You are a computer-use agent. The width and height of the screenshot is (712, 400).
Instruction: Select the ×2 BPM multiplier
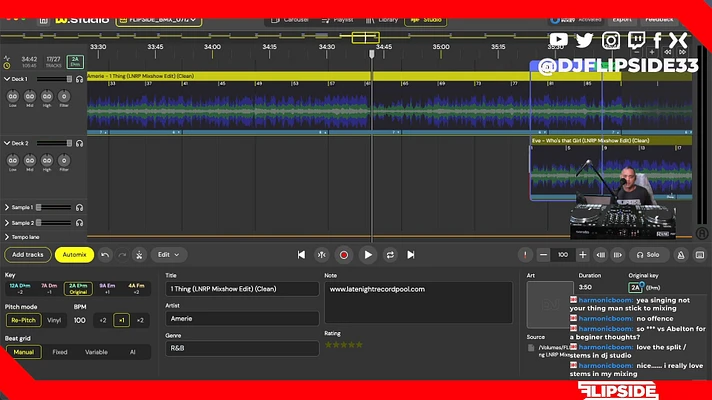point(140,320)
